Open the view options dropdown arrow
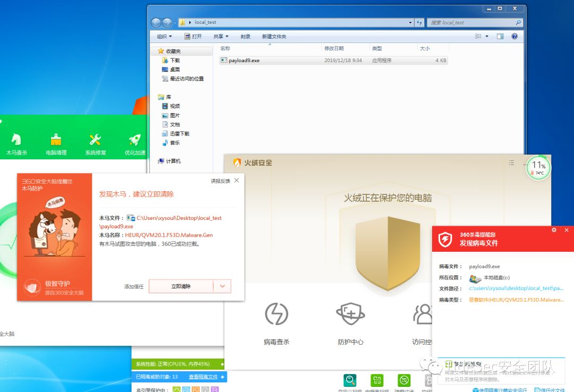 [x=486, y=36]
